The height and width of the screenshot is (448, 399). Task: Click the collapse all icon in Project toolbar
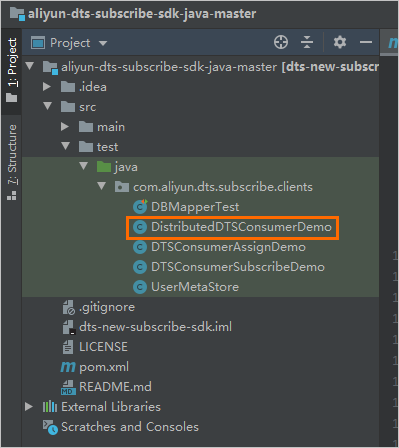coord(307,42)
